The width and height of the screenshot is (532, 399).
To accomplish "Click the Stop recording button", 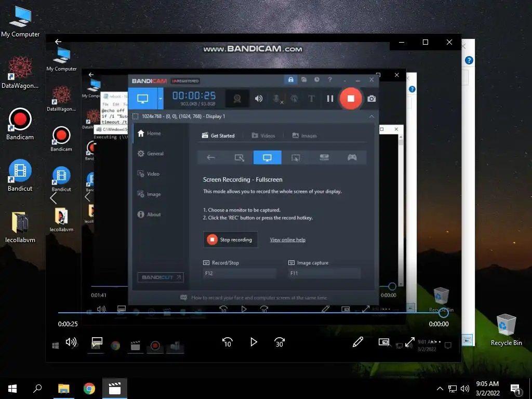I will [x=230, y=240].
